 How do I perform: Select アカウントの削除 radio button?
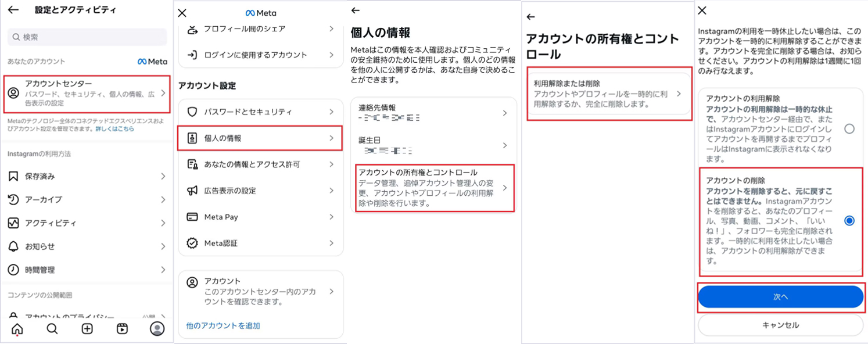coord(849,221)
